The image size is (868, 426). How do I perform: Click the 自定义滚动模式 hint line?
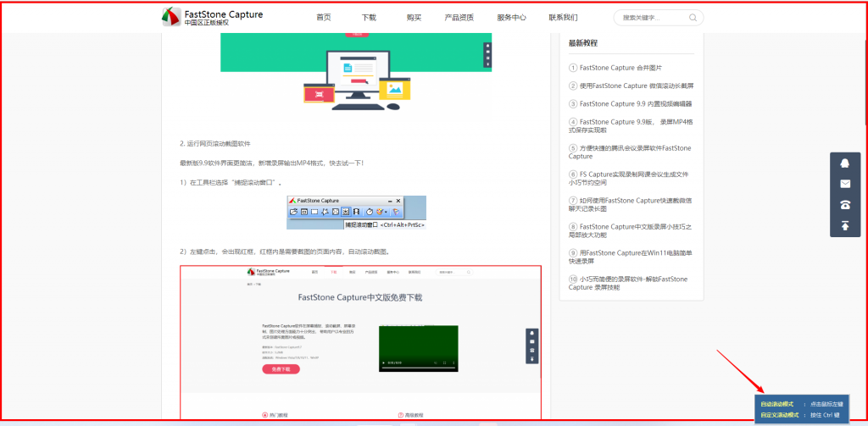pos(800,415)
